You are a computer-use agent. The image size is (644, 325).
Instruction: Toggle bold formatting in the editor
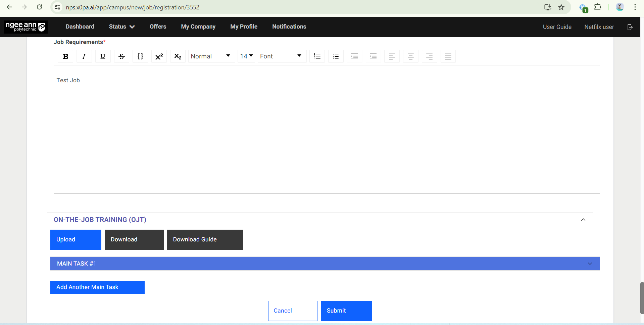(65, 56)
